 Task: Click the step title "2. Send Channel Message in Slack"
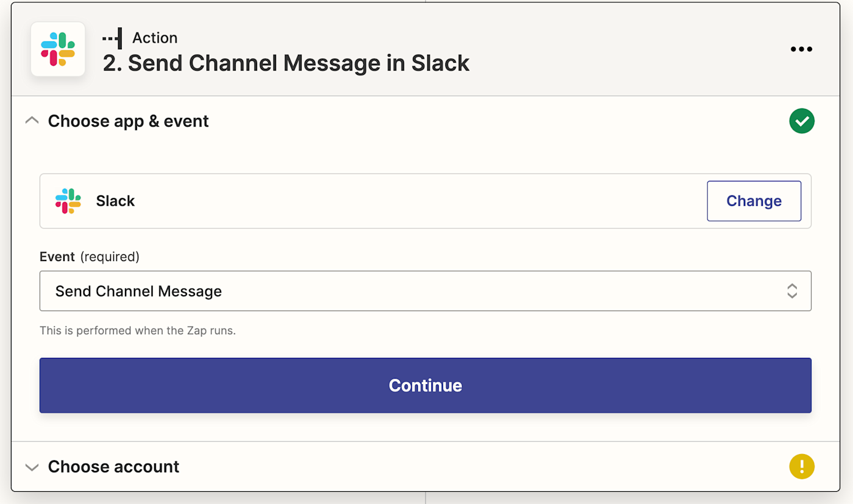coord(286,63)
